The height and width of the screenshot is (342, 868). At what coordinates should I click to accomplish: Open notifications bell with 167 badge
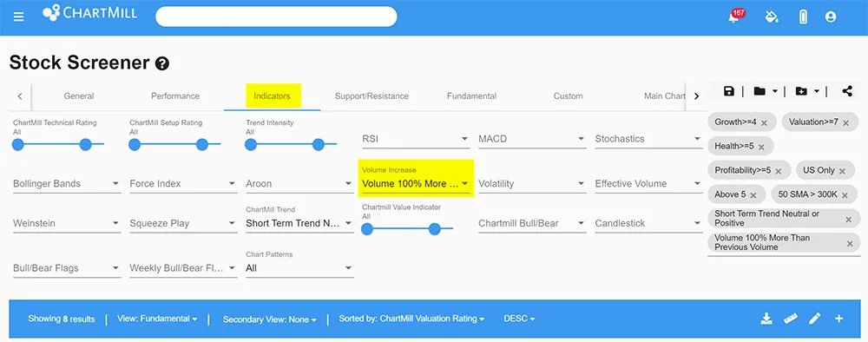(734, 16)
